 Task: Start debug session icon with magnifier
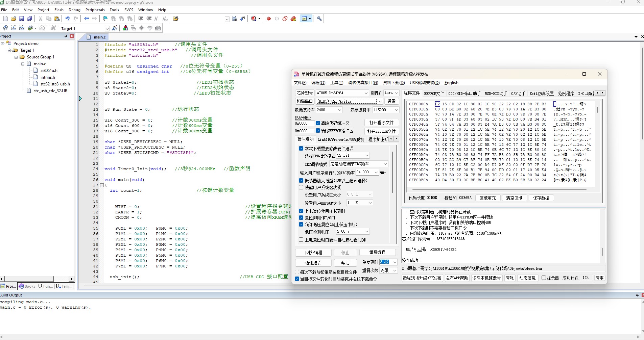[254, 19]
